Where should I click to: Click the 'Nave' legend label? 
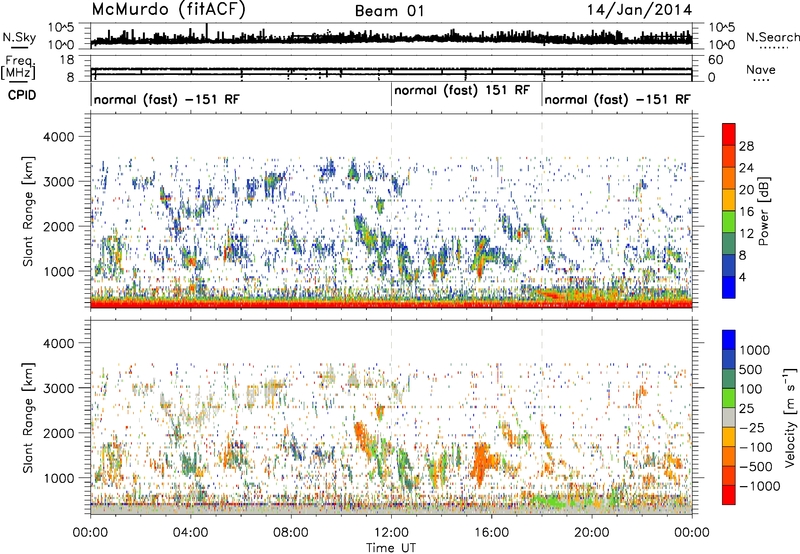[x=761, y=69]
